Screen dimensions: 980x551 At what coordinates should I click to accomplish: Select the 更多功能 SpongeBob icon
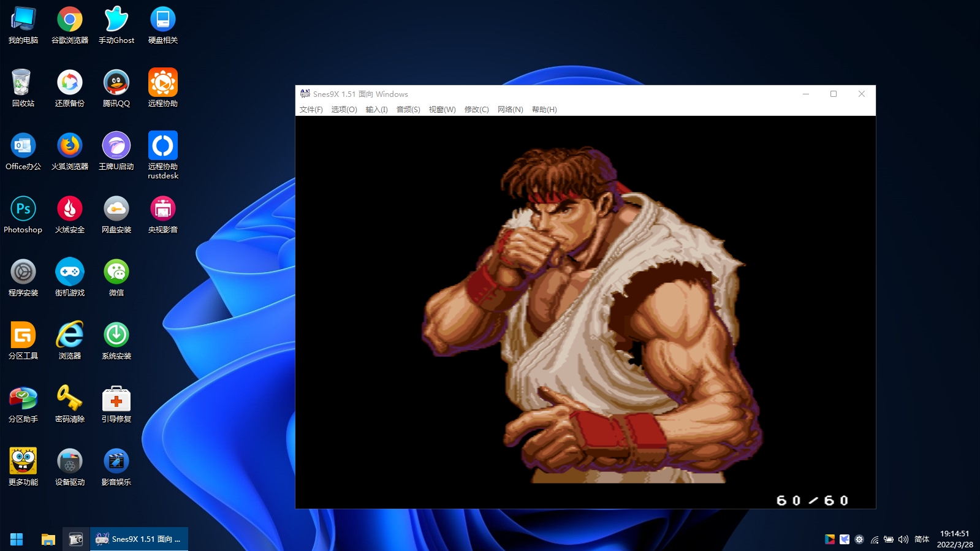[23, 468]
